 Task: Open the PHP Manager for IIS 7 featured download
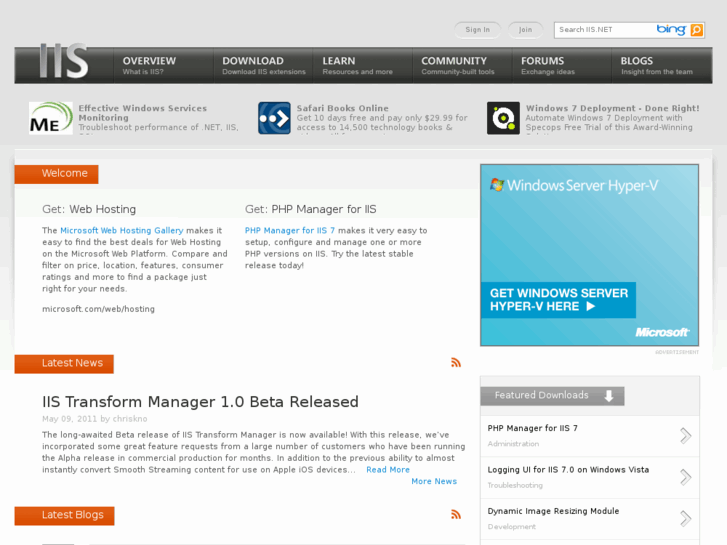(533, 428)
